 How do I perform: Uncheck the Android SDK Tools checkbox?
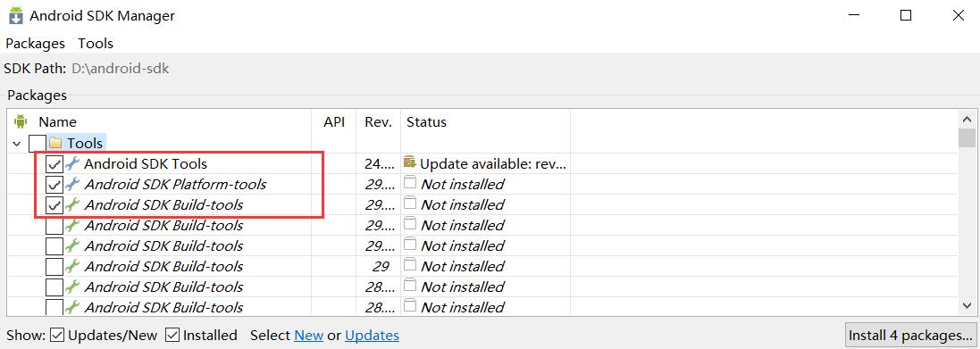[54, 164]
